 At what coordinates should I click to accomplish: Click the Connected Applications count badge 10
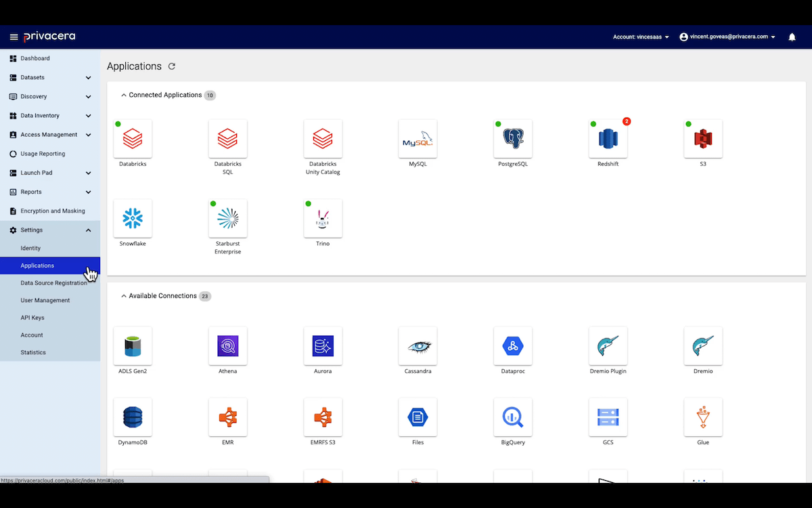[x=210, y=96]
